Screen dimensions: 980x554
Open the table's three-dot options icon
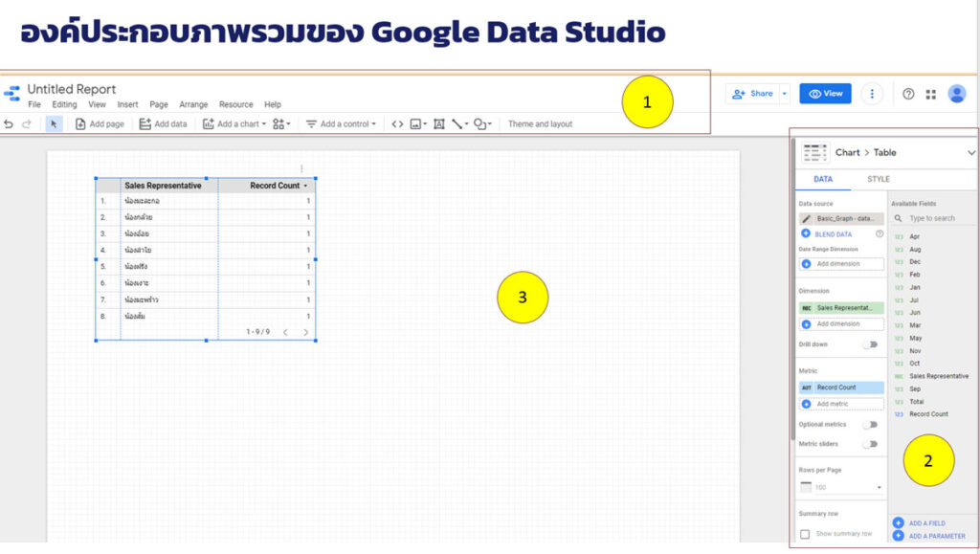[x=301, y=168]
